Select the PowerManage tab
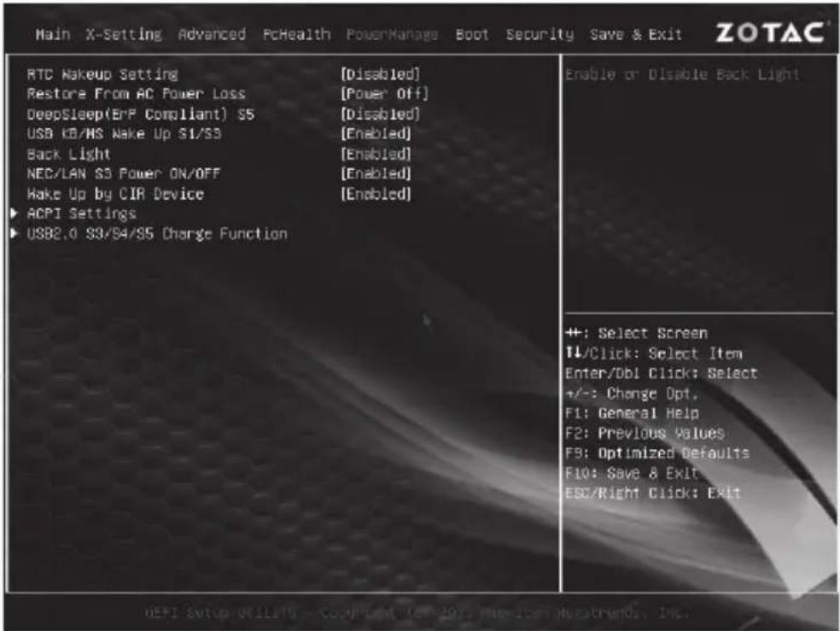 click(x=392, y=35)
